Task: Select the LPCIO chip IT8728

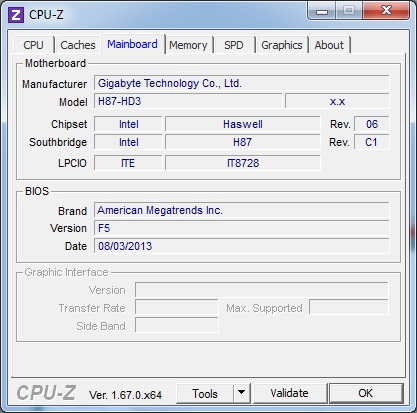Action: (x=243, y=163)
